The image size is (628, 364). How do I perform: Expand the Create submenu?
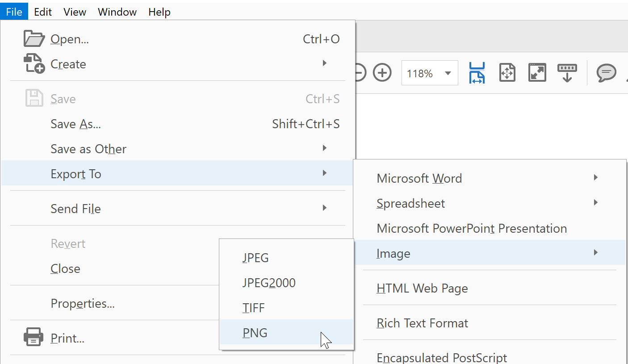click(x=178, y=64)
